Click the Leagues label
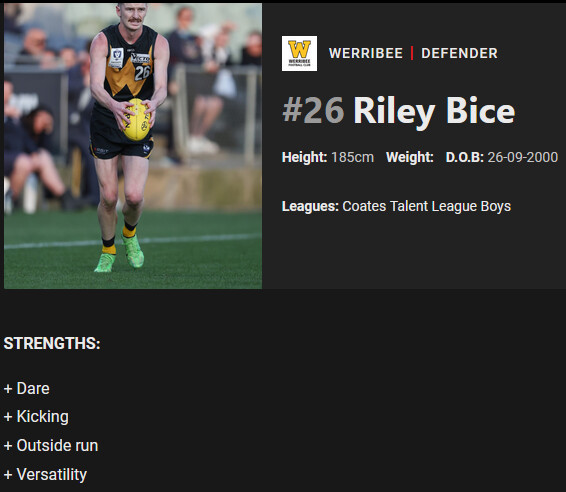 (310, 206)
